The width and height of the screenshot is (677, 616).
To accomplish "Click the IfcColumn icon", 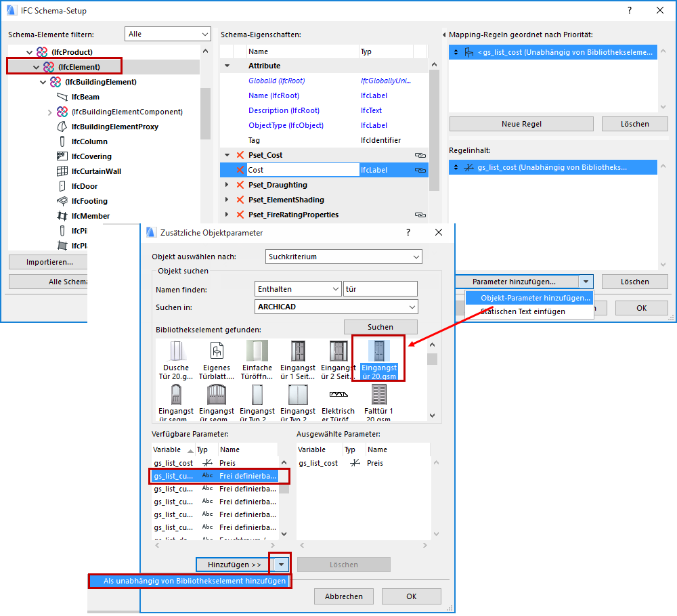I will (x=62, y=141).
